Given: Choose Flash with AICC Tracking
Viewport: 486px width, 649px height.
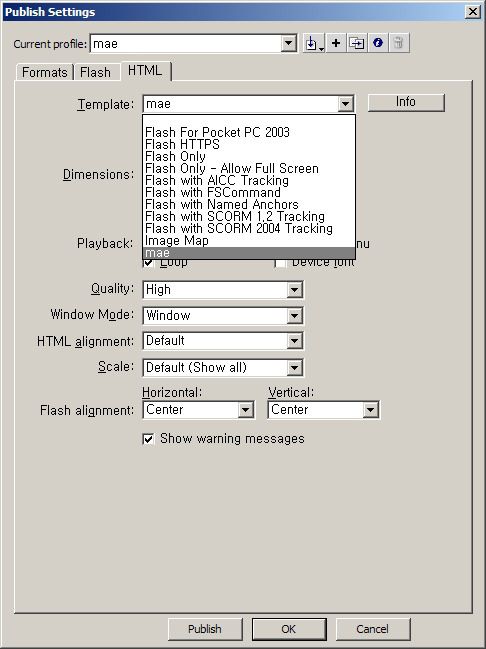Looking at the screenshot, I should [x=248, y=180].
